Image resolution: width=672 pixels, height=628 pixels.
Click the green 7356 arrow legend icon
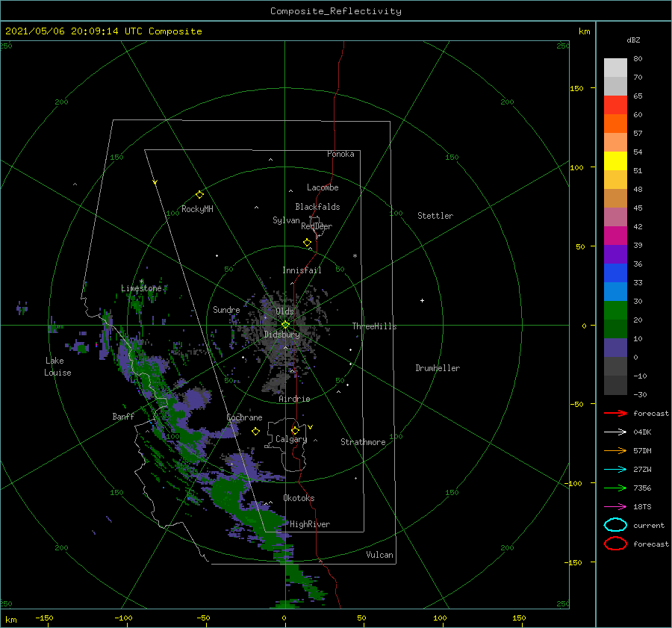pyautogui.click(x=615, y=488)
